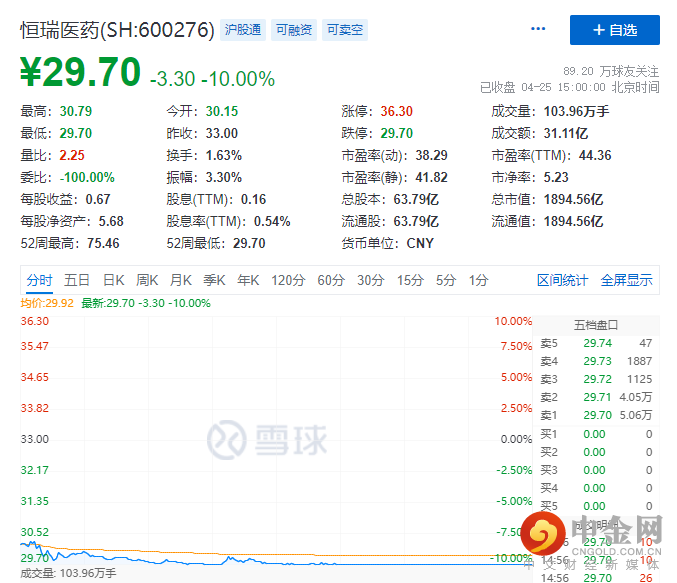The image size is (677, 583).
Task: Click the 五档盘口 panel header
Action: coord(596,325)
